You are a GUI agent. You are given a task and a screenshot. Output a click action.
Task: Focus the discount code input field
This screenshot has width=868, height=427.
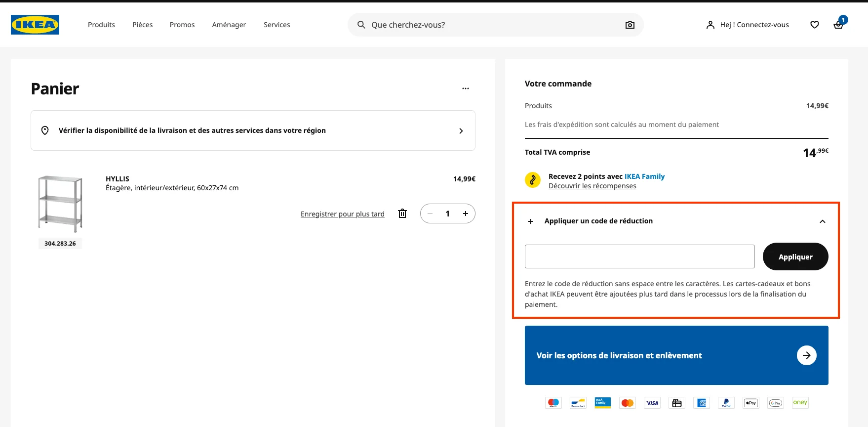(x=640, y=256)
